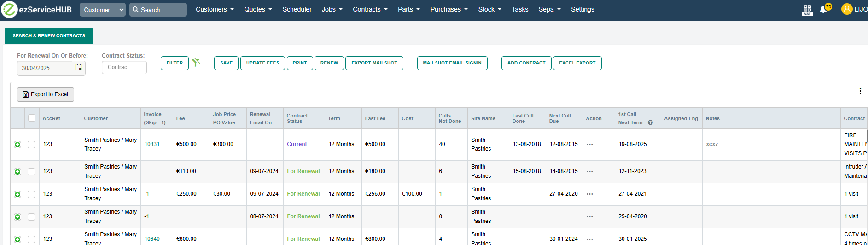Click the Export to Excel button
Viewport: 868px width, 245px height.
coord(46,94)
